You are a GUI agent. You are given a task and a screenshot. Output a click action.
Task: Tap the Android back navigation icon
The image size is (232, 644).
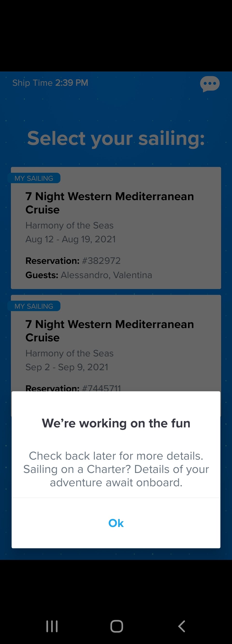point(182,626)
